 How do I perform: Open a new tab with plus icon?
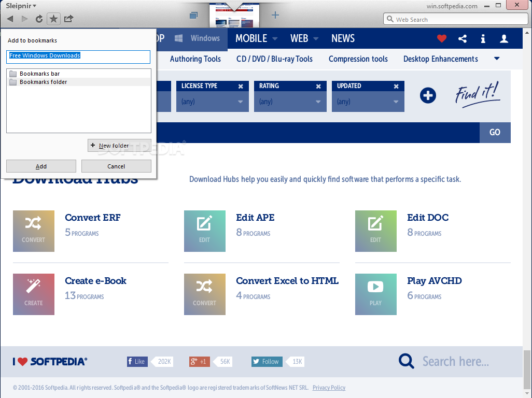coord(275,15)
